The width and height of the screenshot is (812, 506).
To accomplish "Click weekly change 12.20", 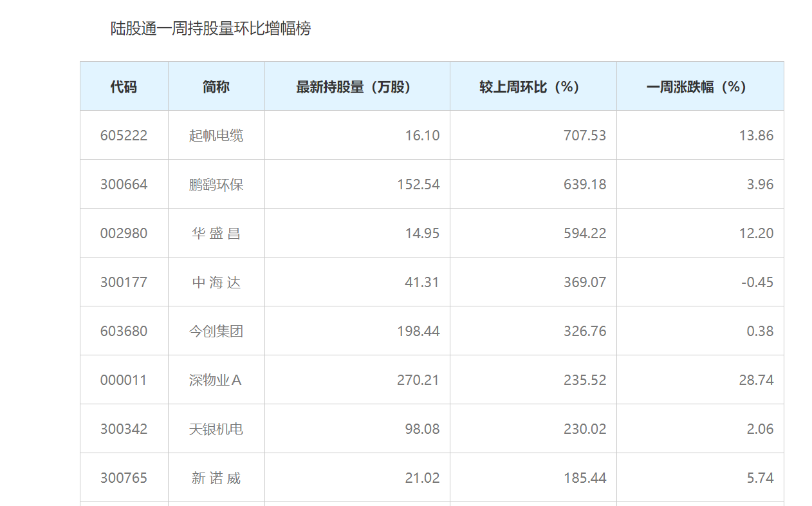I will pos(756,234).
